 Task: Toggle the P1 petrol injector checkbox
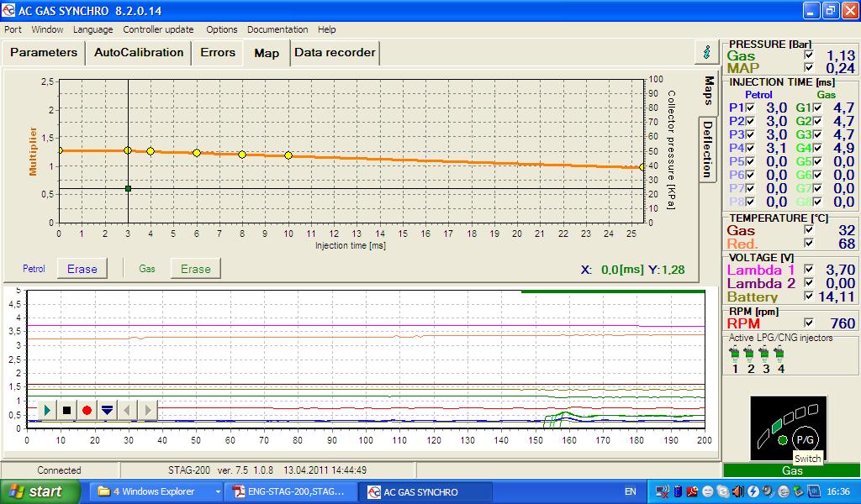tap(750, 108)
